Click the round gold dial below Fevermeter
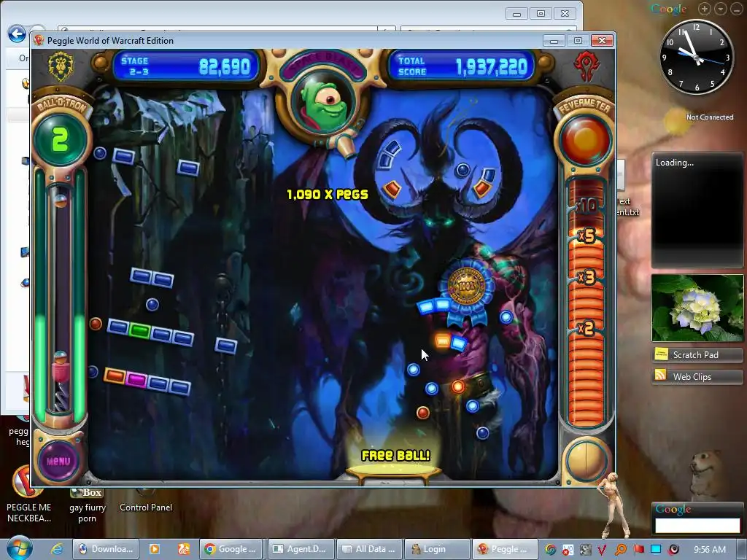This screenshot has width=747, height=560. (x=586, y=461)
